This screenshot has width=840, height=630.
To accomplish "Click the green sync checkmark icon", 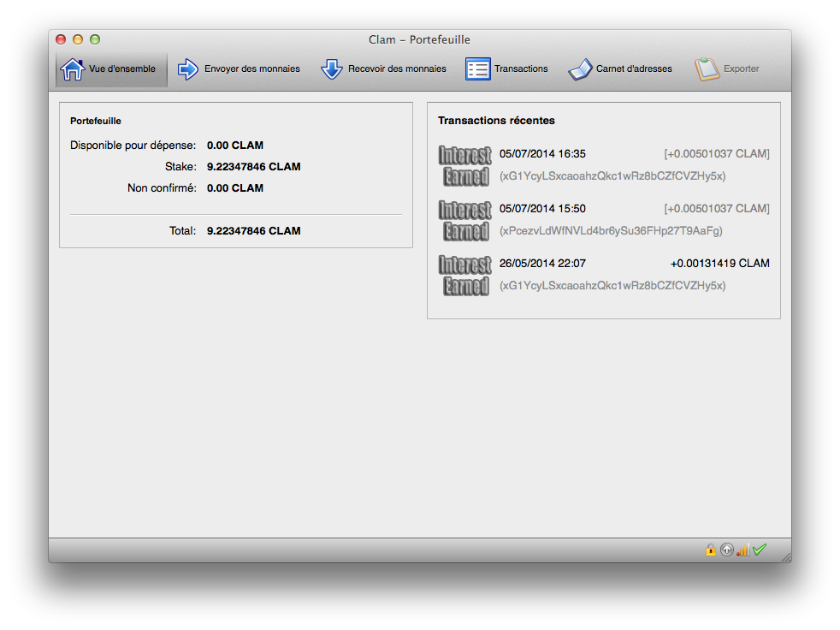I will [759, 550].
